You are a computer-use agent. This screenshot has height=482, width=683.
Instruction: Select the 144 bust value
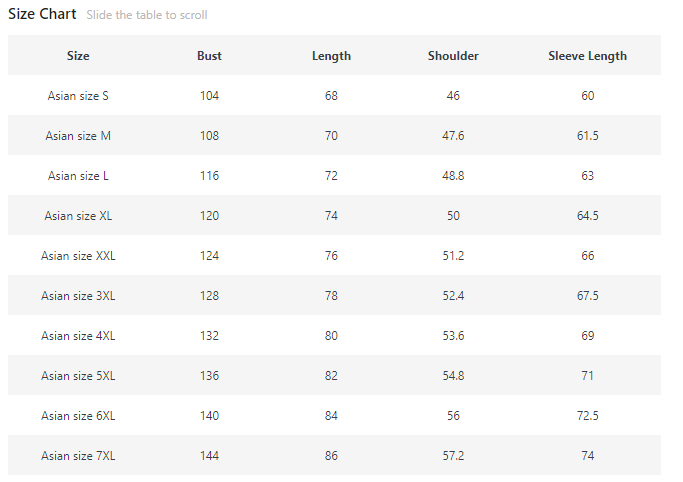click(209, 456)
